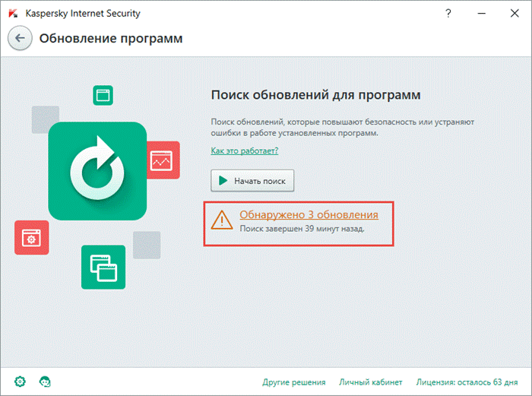Open help with the question mark

448,13
